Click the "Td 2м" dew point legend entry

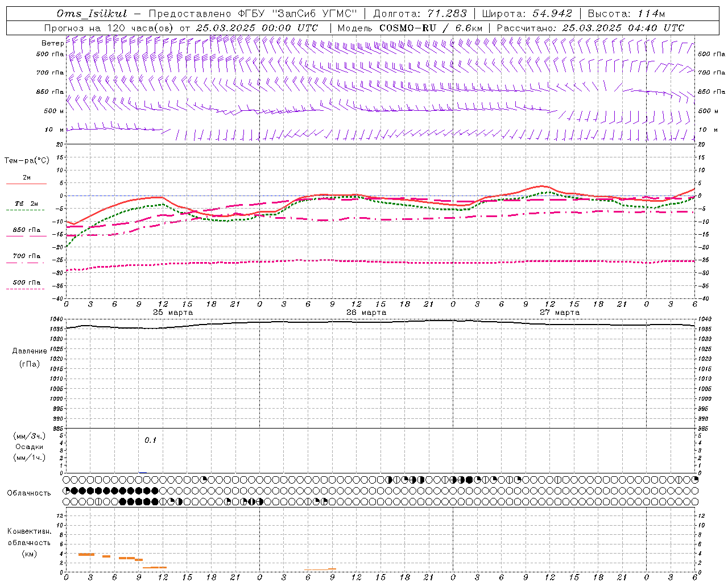click(x=26, y=203)
